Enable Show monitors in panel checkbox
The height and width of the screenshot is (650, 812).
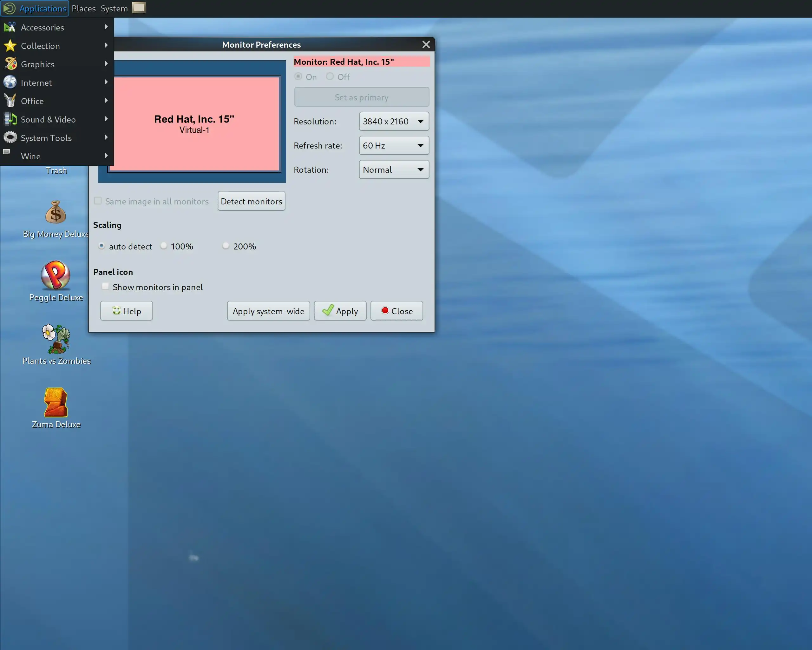[105, 287]
